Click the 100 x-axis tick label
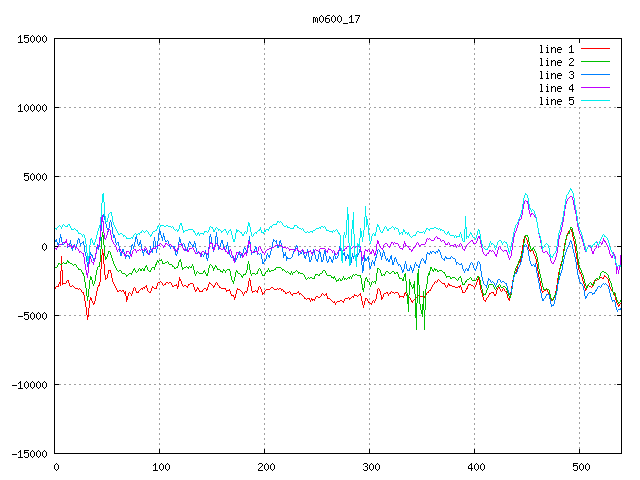 (160, 467)
